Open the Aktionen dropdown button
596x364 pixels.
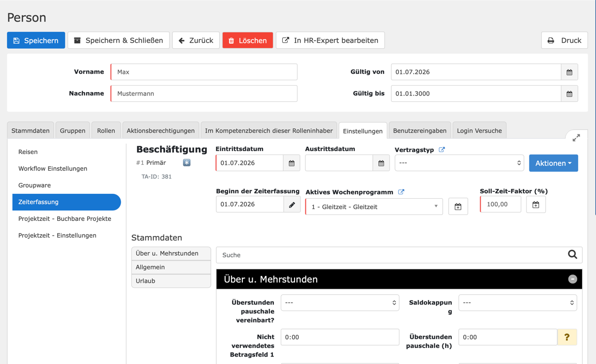tap(554, 163)
